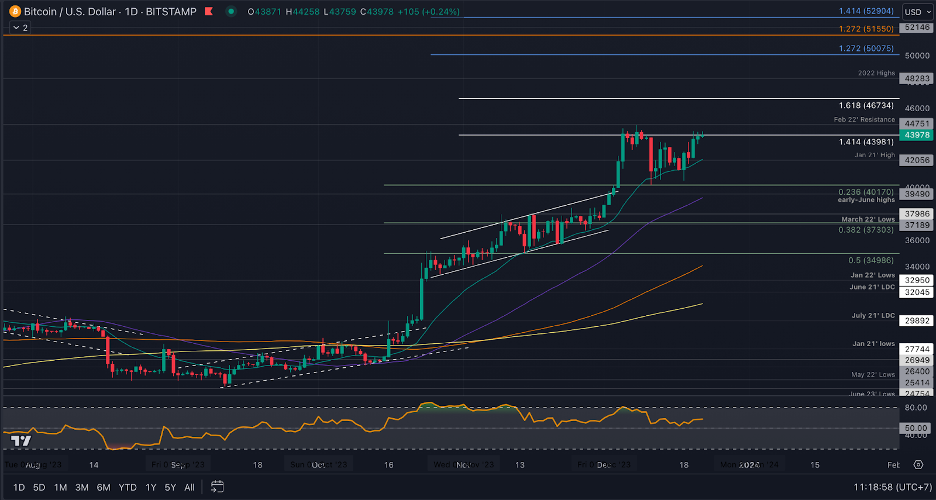Click the Bitcoin / U.S. Dollar symbol title
Viewport: 936px width, 500px height.
pos(68,11)
